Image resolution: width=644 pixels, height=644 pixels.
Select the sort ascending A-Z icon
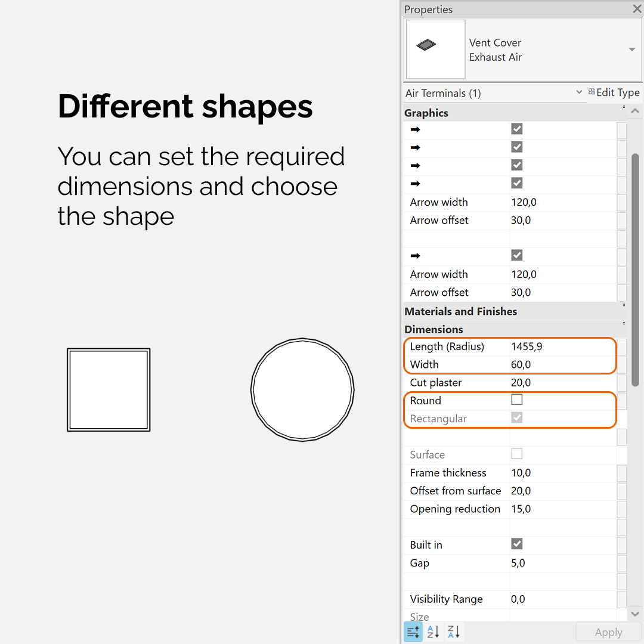[433, 631]
